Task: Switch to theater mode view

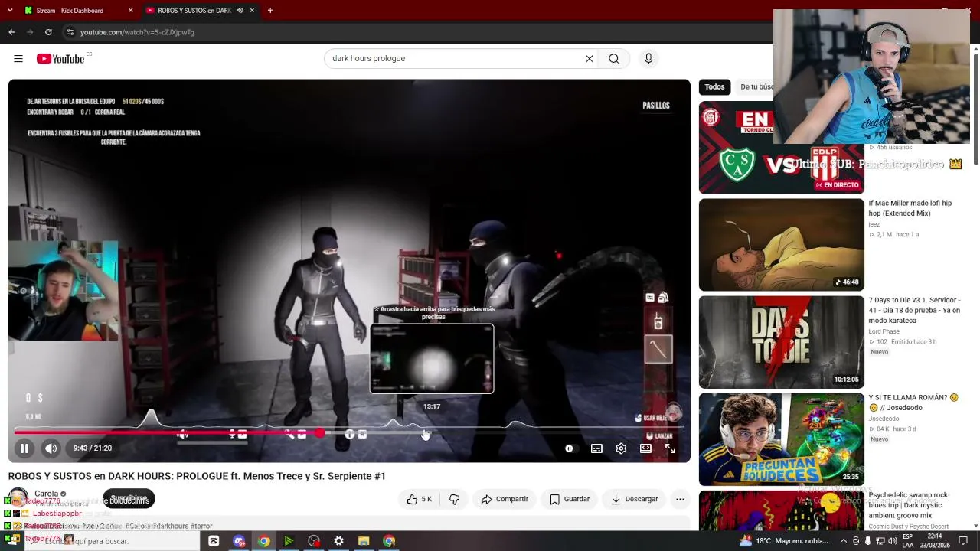Action: (645, 448)
